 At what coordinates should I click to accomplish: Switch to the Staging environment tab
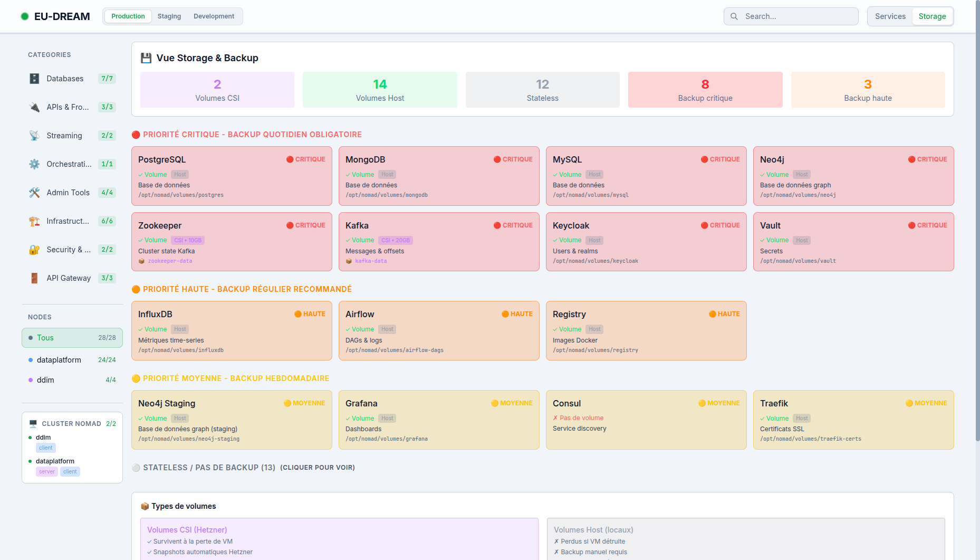(169, 16)
